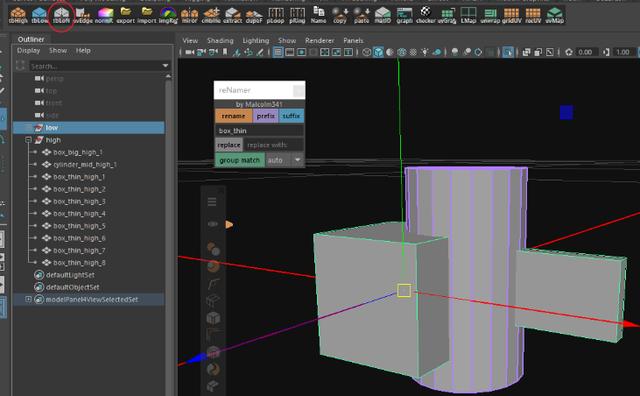Select the low group in Outliner
This screenshot has width=640, height=396.
pos(89,128)
